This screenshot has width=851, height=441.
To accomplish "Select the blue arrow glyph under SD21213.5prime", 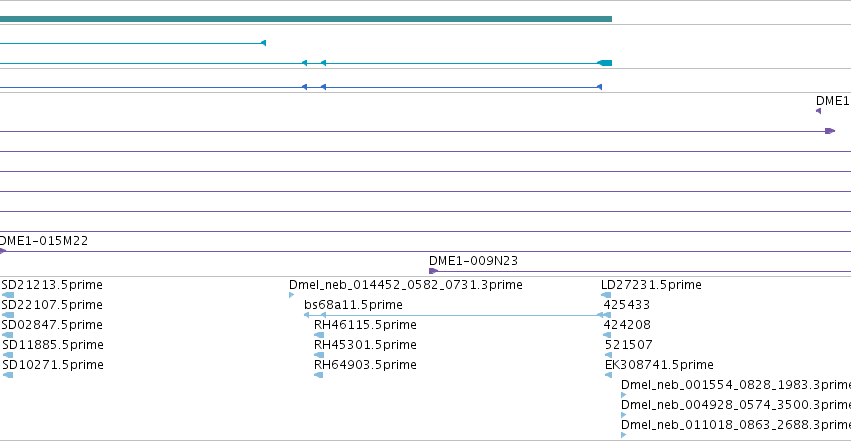I will point(8,295).
